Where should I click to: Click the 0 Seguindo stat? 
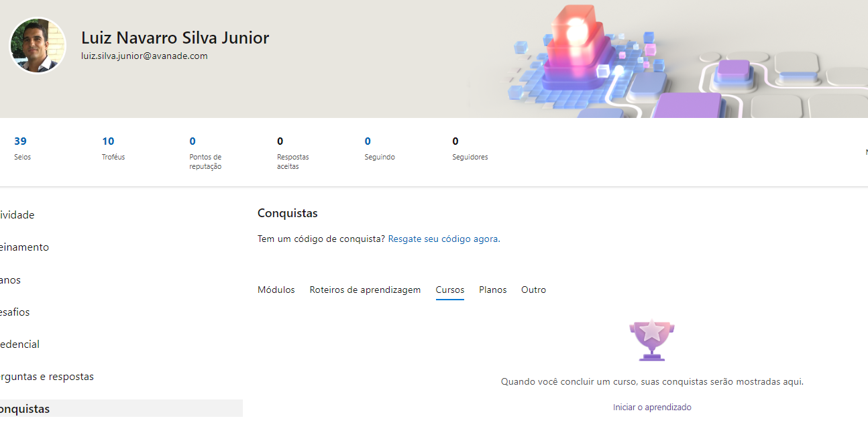click(380, 148)
